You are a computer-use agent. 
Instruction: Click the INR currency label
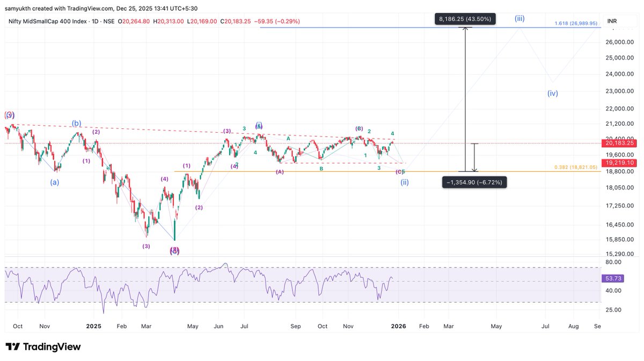click(x=612, y=21)
